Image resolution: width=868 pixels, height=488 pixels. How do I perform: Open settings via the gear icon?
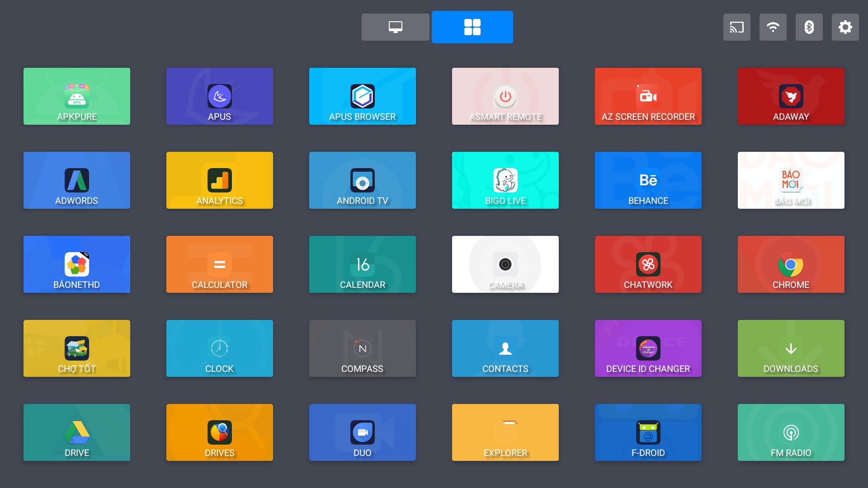point(845,27)
